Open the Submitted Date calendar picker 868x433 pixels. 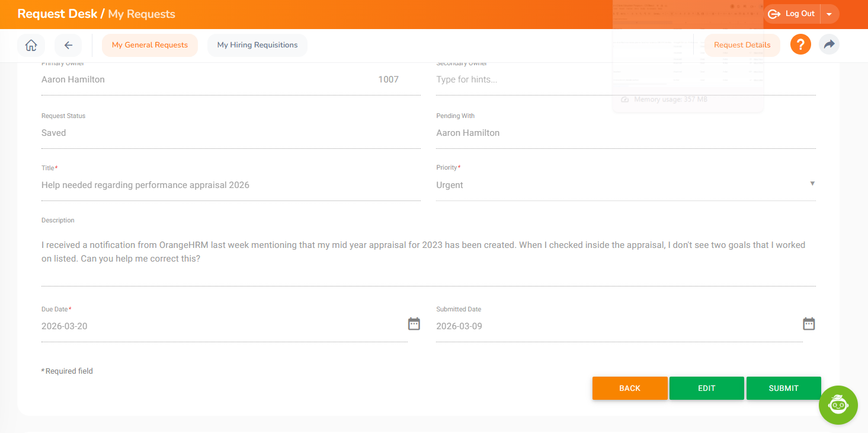809,324
